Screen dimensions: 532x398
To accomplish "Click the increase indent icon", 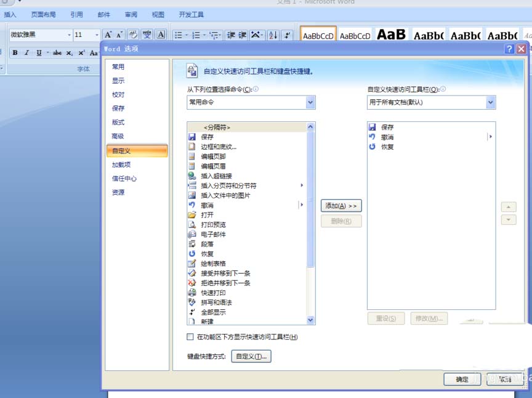I will pos(242,35).
